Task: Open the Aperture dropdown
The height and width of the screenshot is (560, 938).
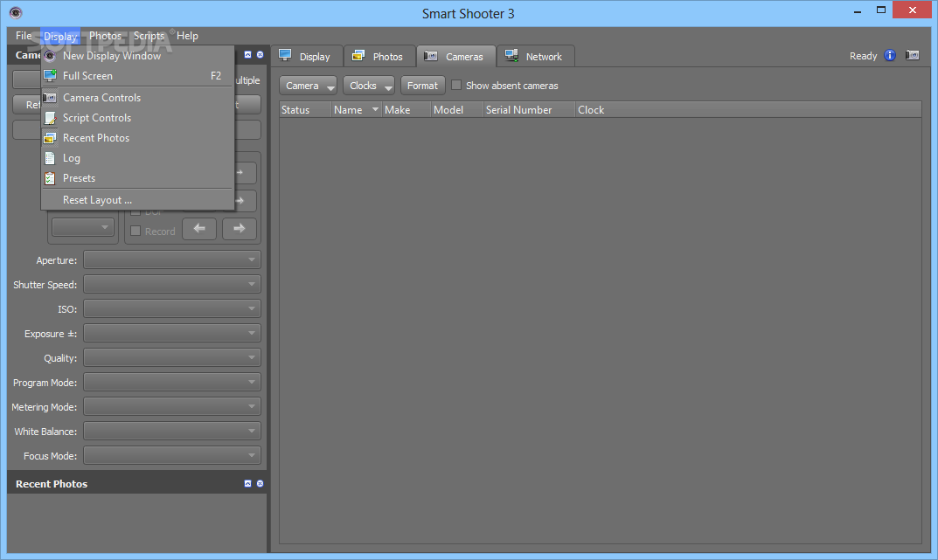Action: [171, 260]
